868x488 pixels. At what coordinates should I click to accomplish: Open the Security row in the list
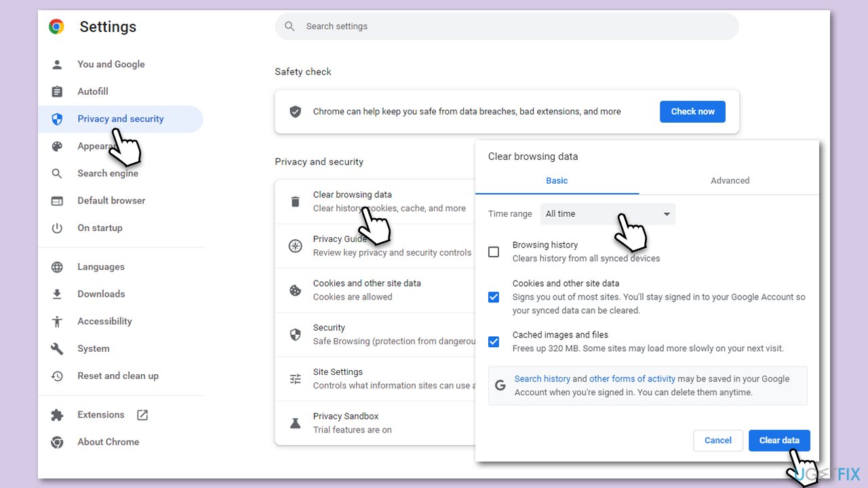coord(375,335)
